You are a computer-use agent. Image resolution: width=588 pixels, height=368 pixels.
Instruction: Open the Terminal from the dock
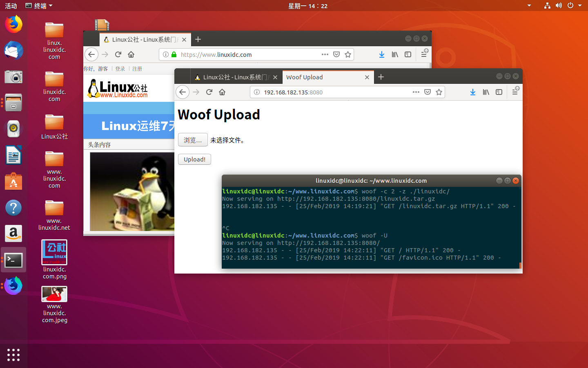click(x=13, y=260)
